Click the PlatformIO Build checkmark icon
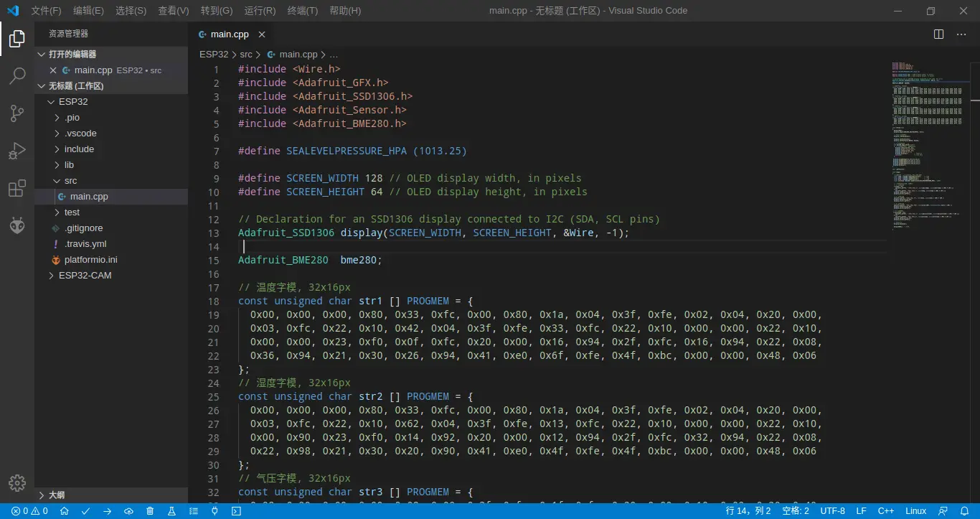This screenshot has height=519, width=980. (86, 511)
